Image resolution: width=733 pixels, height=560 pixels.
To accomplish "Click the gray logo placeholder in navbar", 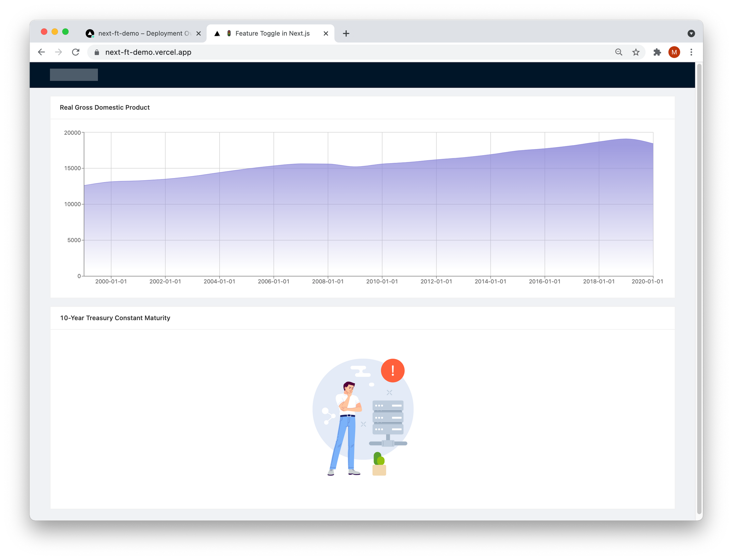I will (74, 75).
